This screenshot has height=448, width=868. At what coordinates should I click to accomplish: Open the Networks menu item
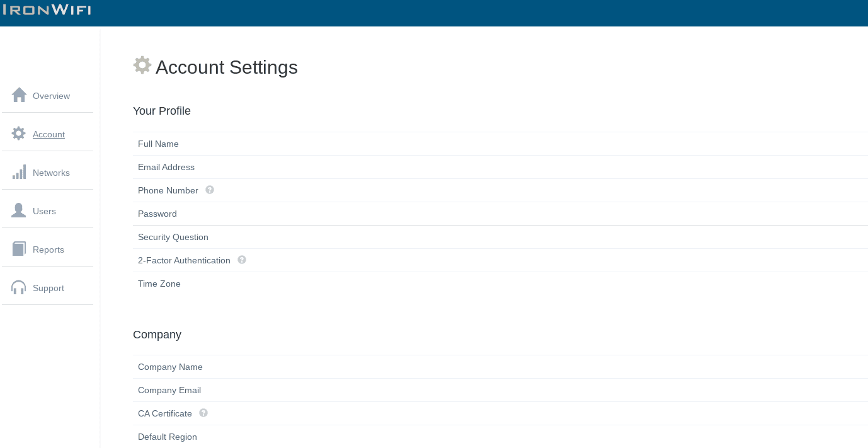pyautogui.click(x=51, y=173)
